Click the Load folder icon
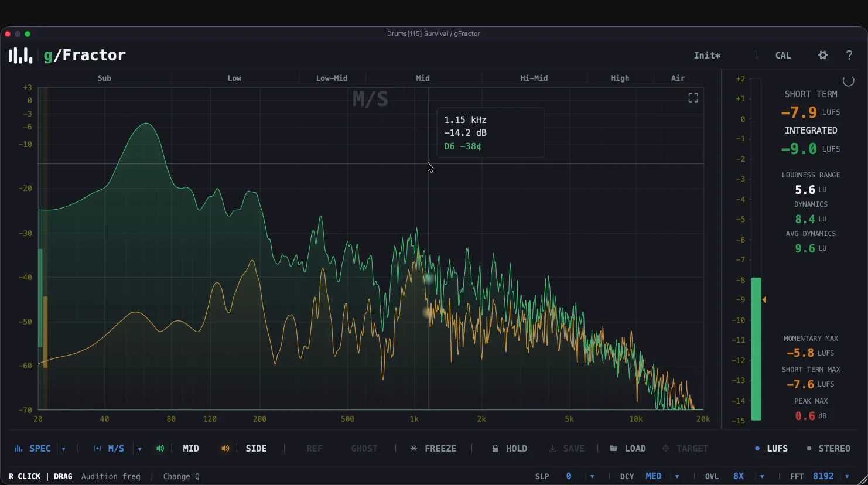The height and width of the screenshot is (485, 868). pyautogui.click(x=614, y=449)
